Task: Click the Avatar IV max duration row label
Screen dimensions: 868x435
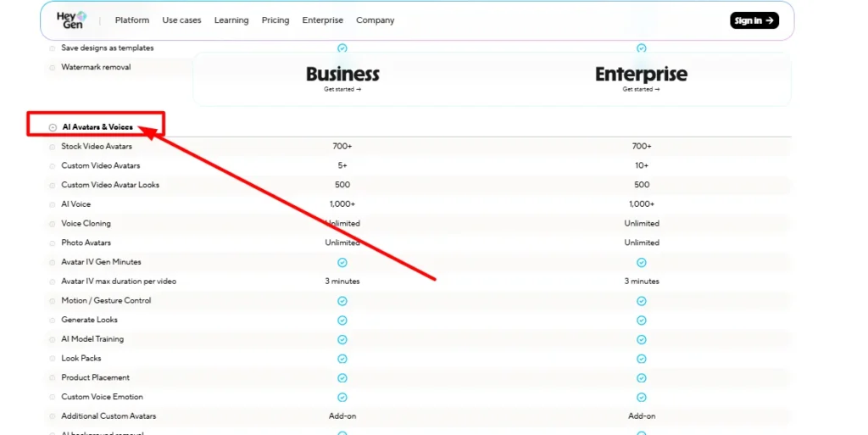Action: [x=119, y=282]
